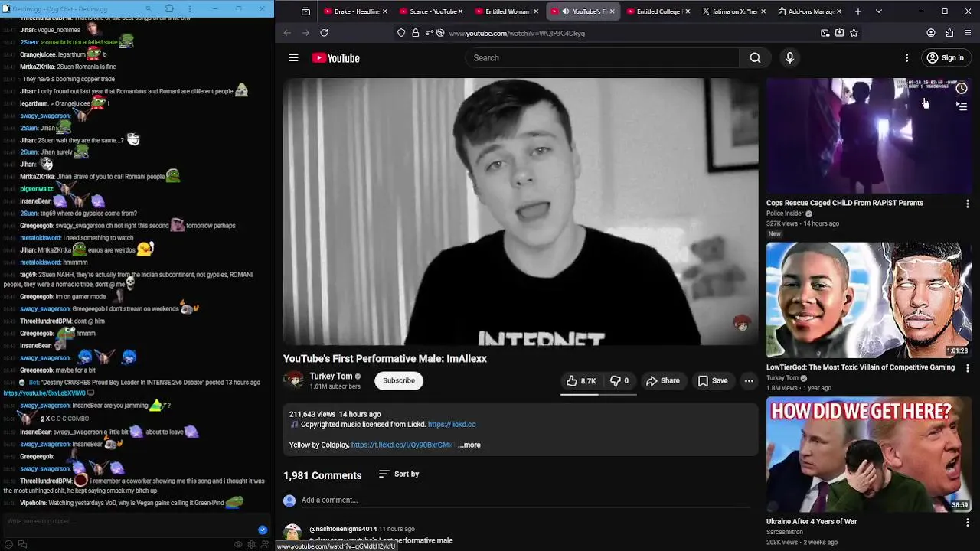Image resolution: width=980 pixels, height=551 pixels.
Task: Click the browser address bar URL
Action: (517, 33)
